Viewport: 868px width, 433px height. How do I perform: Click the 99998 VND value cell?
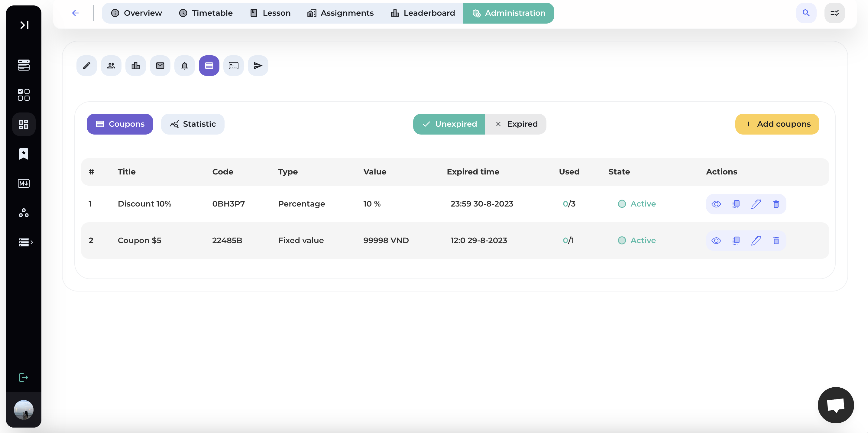coord(386,240)
